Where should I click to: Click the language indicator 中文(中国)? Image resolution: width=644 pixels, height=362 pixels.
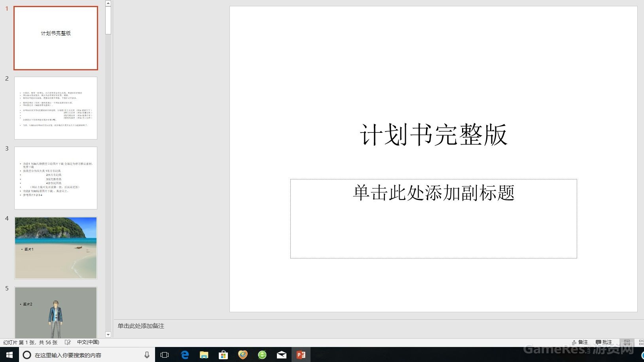click(x=88, y=342)
